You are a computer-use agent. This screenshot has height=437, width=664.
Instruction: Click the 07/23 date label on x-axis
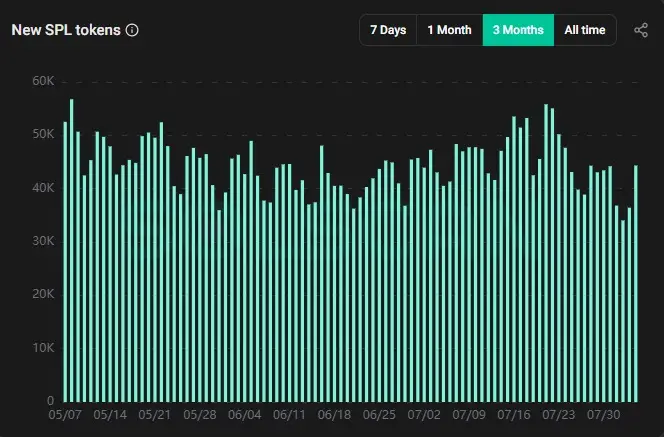558,414
